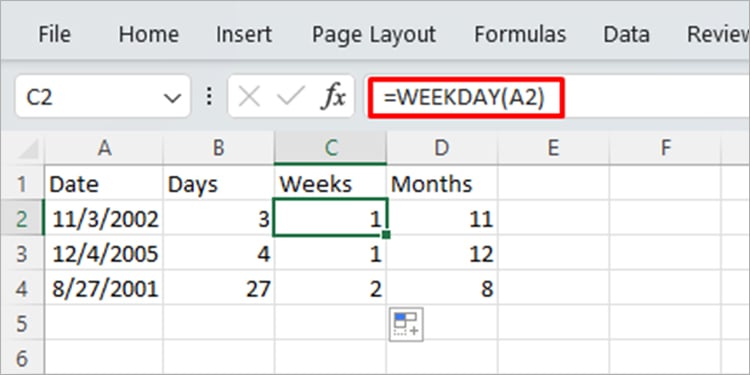The image size is (750, 375).
Task: Click the Select All corner triangle
Action: pyautogui.click(x=29, y=149)
